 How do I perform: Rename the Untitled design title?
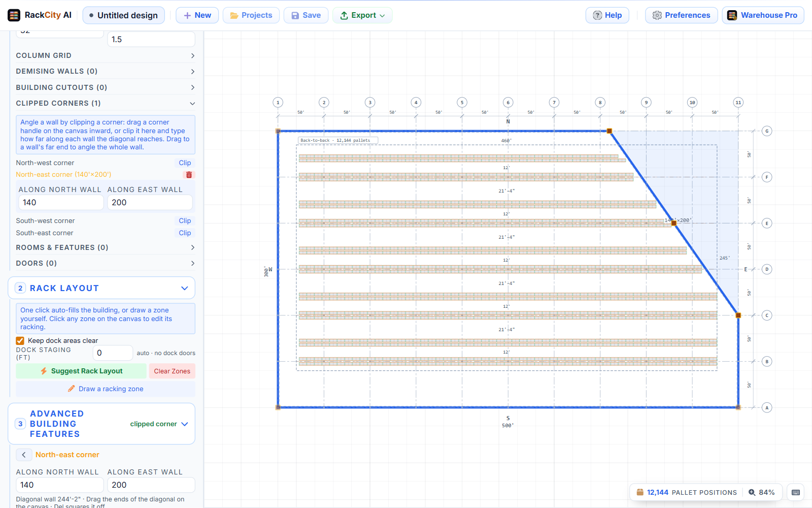pyautogui.click(x=124, y=15)
